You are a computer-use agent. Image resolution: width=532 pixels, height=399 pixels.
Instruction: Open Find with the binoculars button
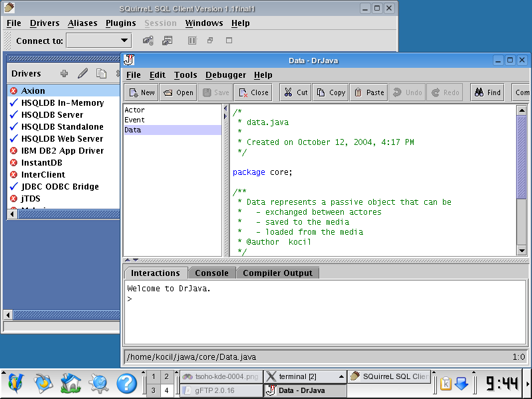[x=487, y=92]
